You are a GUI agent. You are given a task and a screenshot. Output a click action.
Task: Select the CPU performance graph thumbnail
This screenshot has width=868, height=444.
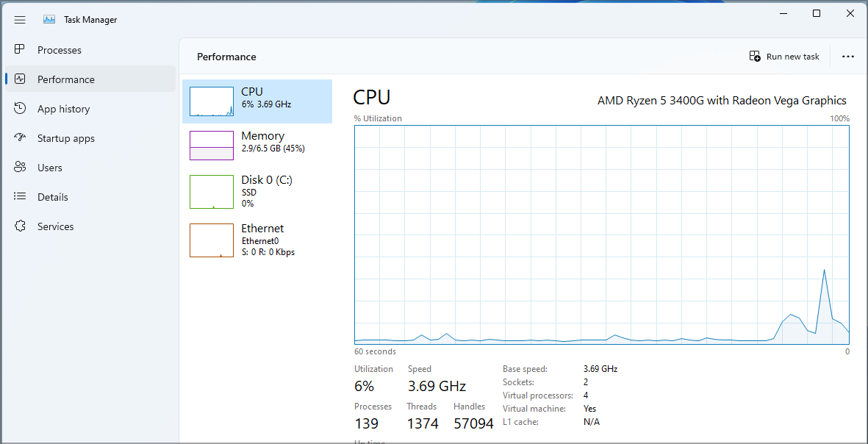212,101
